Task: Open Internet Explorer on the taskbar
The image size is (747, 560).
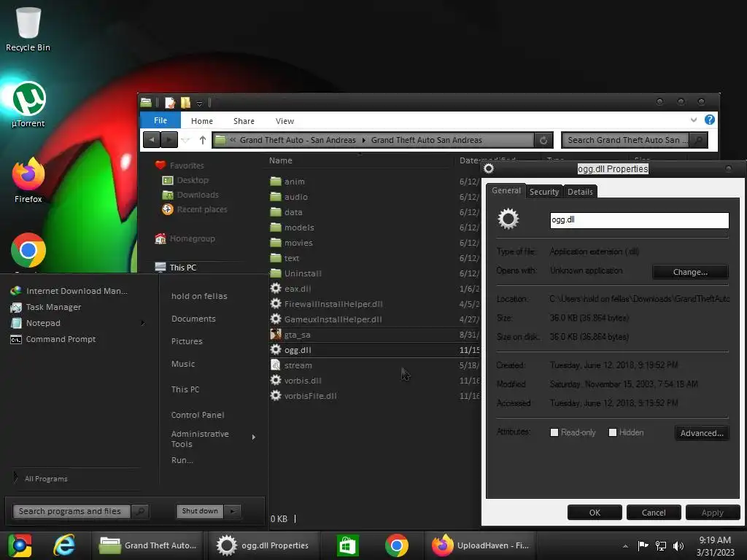Action: click(x=64, y=545)
